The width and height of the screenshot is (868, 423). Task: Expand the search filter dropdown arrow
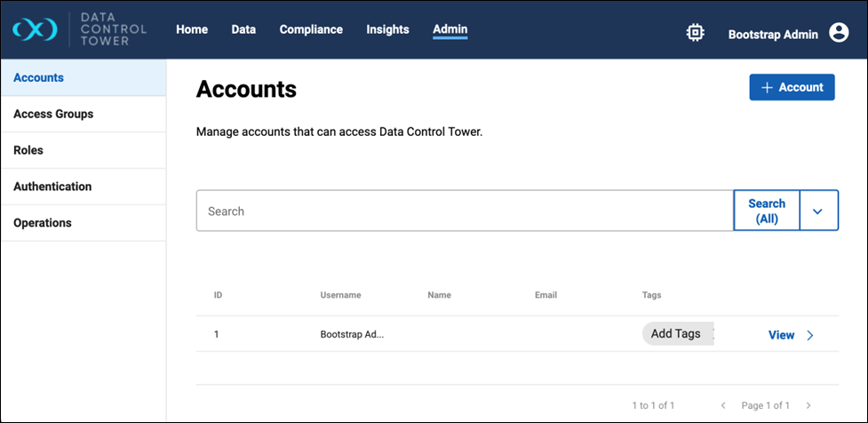(818, 211)
